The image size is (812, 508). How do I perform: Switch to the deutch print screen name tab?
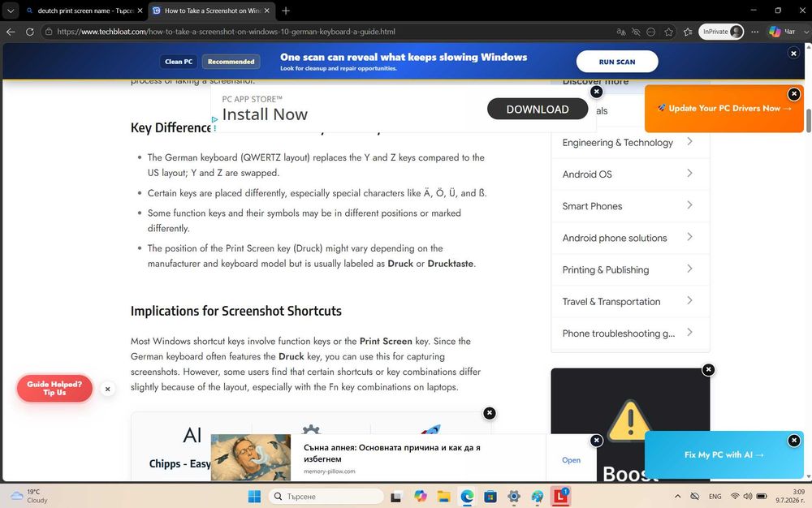84,11
